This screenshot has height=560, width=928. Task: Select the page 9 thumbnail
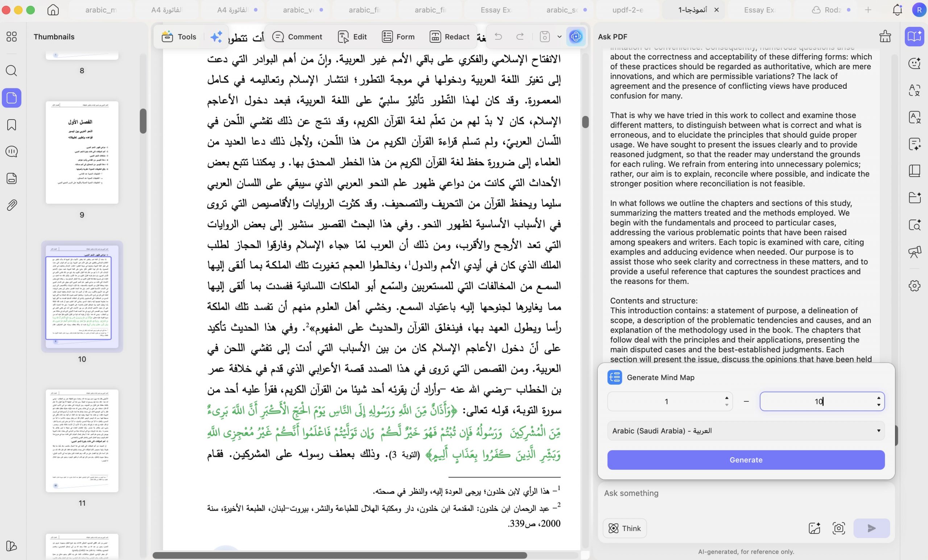(82, 152)
